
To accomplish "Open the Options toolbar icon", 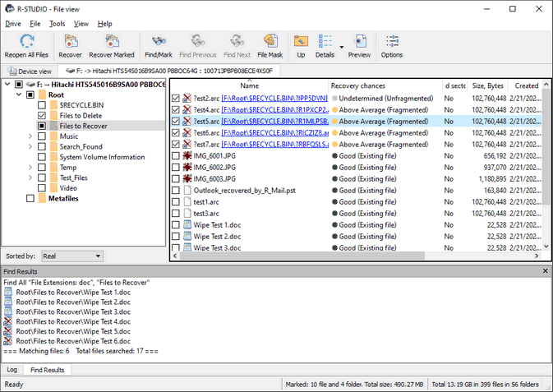I will tap(392, 42).
